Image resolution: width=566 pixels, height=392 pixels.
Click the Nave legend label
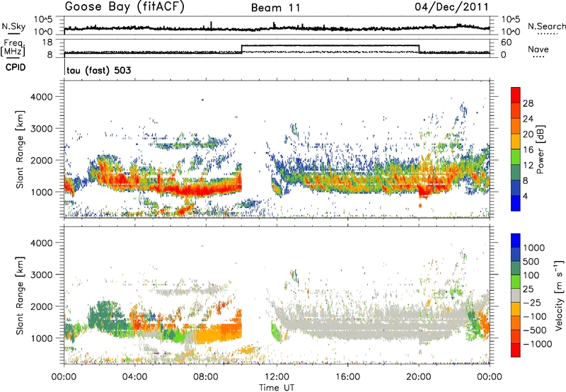coord(538,50)
